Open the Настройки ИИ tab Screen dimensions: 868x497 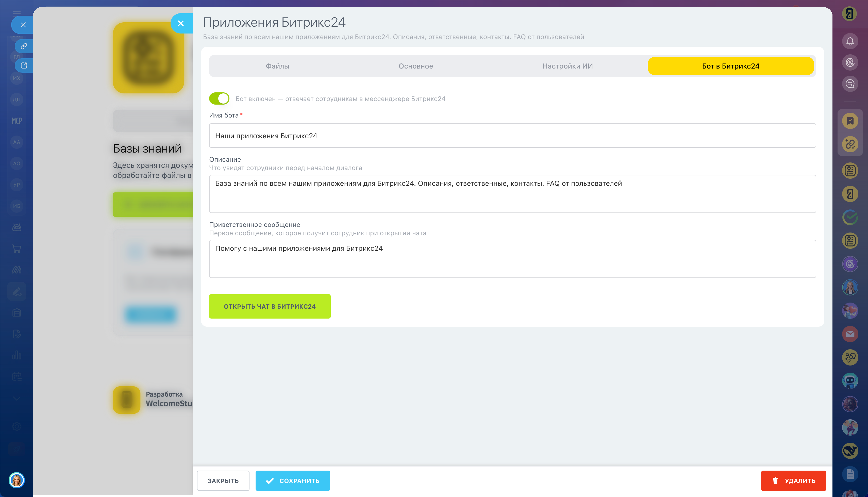(x=567, y=66)
